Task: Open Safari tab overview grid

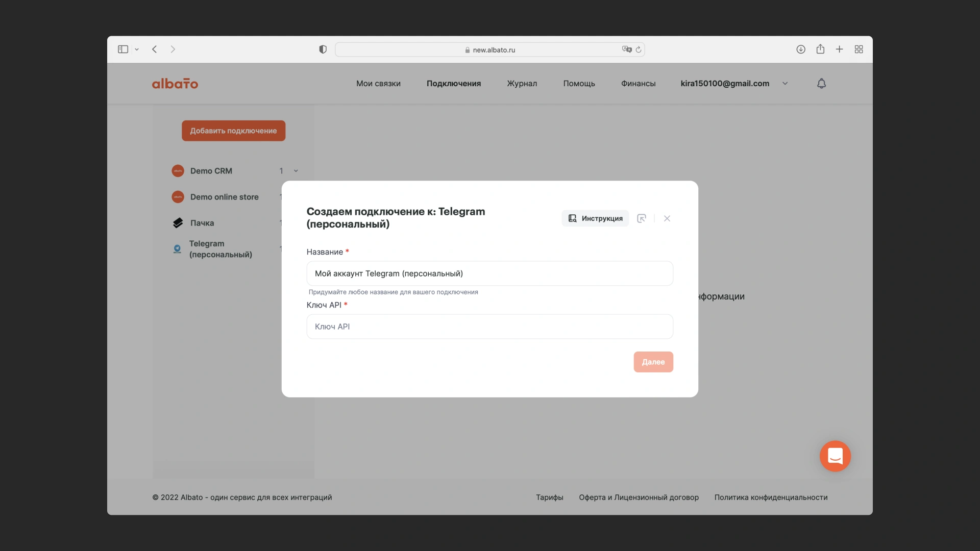Action: pos(859,49)
